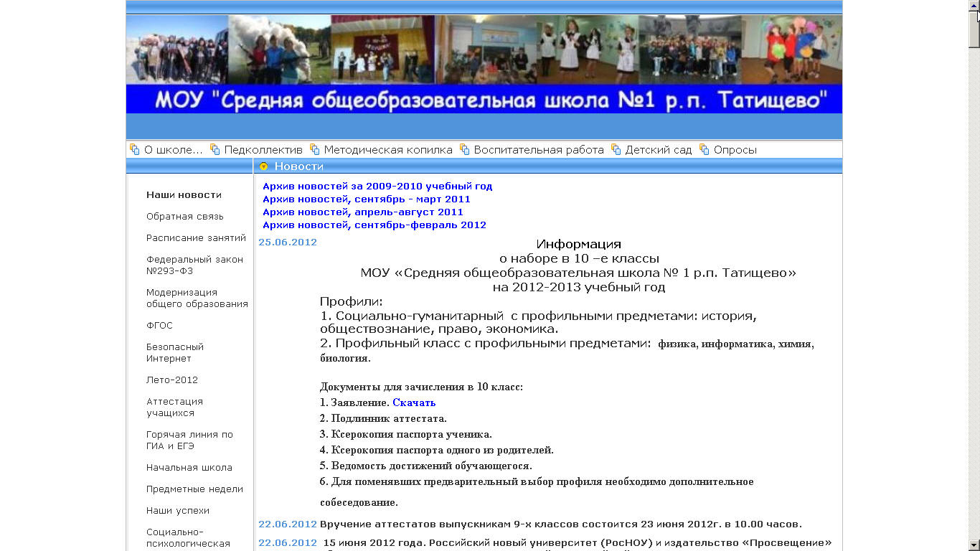The width and height of the screenshot is (980, 551).
Task: Click item 2. Подлинник аттестата.
Action: coord(383,418)
